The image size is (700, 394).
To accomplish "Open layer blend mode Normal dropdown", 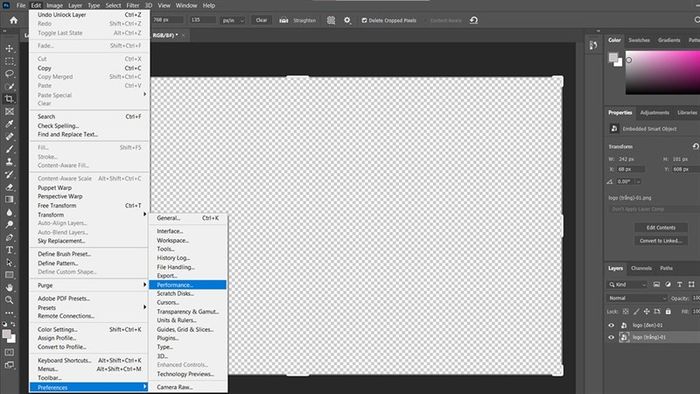I will click(x=637, y=298).
